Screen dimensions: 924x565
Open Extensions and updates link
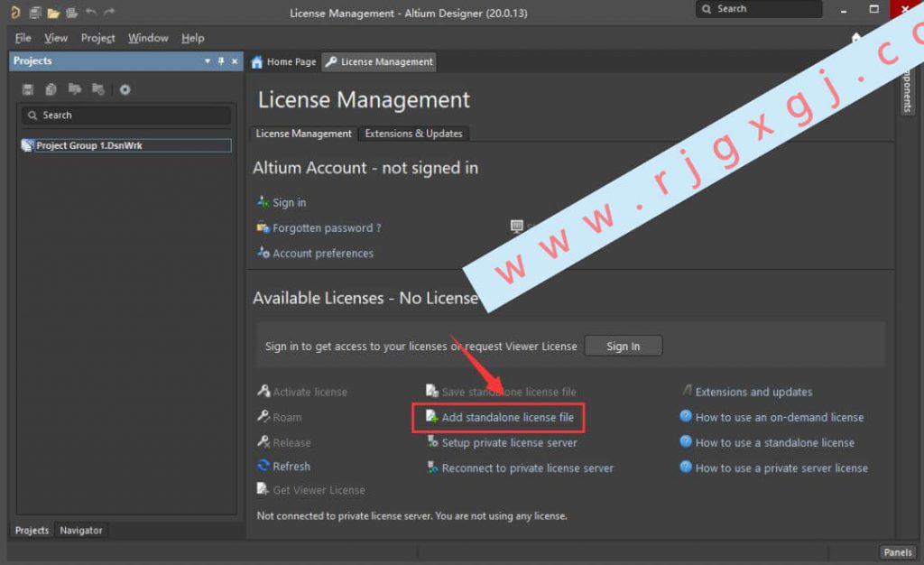[x=746, y=392]
